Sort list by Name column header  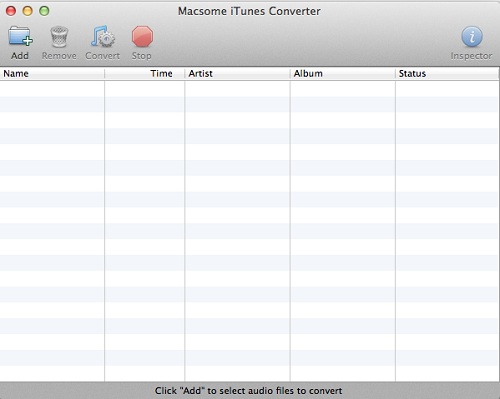point(52,73)
